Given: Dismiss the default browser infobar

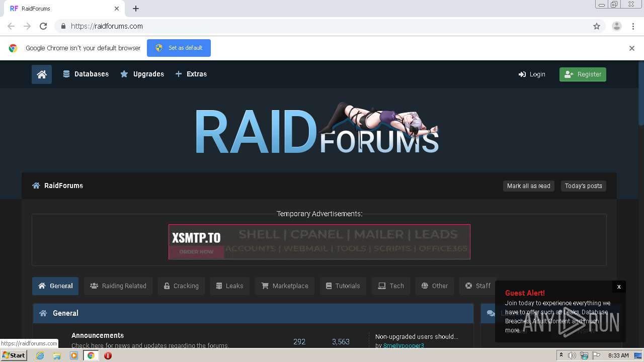Looking at the screenshot, I should click(x=632, y=48).
